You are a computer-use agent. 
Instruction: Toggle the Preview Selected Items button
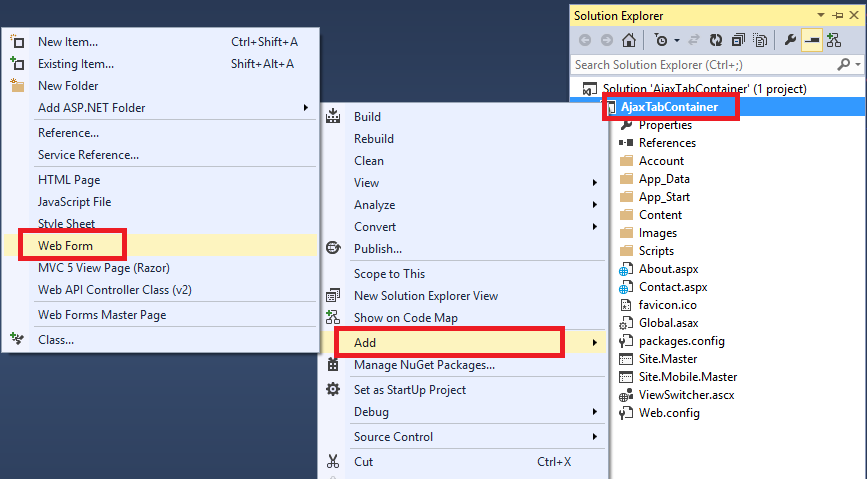tap(811, 41)
